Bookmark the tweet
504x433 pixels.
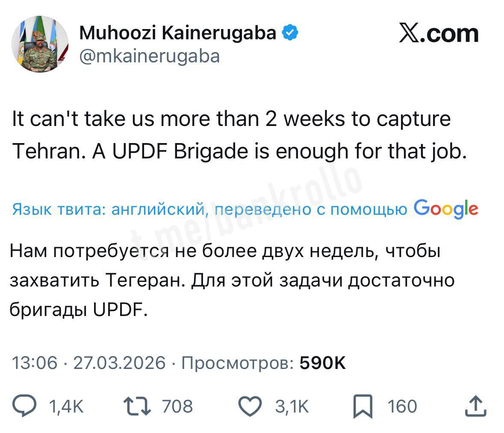pos(363,406)
